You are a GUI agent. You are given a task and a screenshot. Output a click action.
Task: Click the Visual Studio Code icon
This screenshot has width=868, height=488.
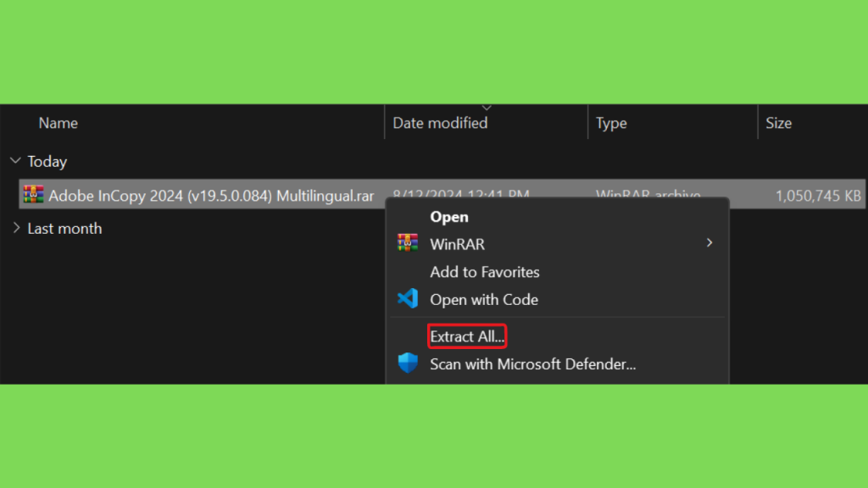pos(408,299)
